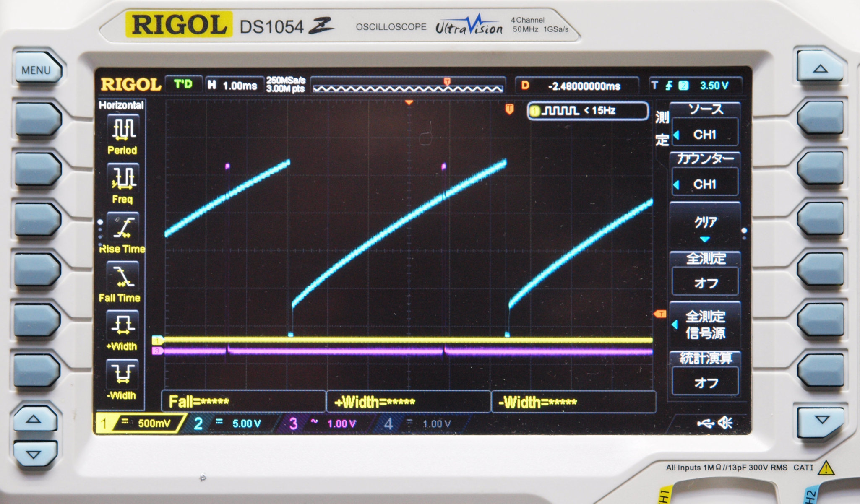This screenshot has width=860, height=504.
Task: Expand the 全測定 信号源 selector
Action: pos(705,324)
